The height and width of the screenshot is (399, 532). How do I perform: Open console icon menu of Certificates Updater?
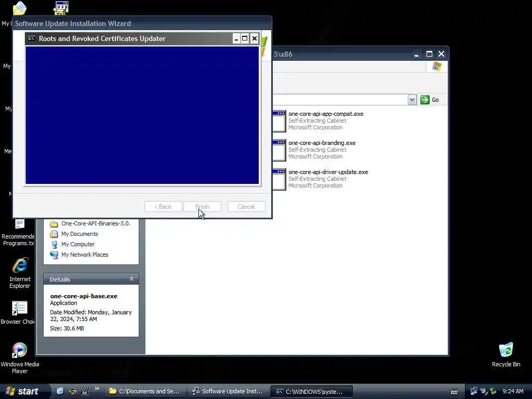point(31,38)
